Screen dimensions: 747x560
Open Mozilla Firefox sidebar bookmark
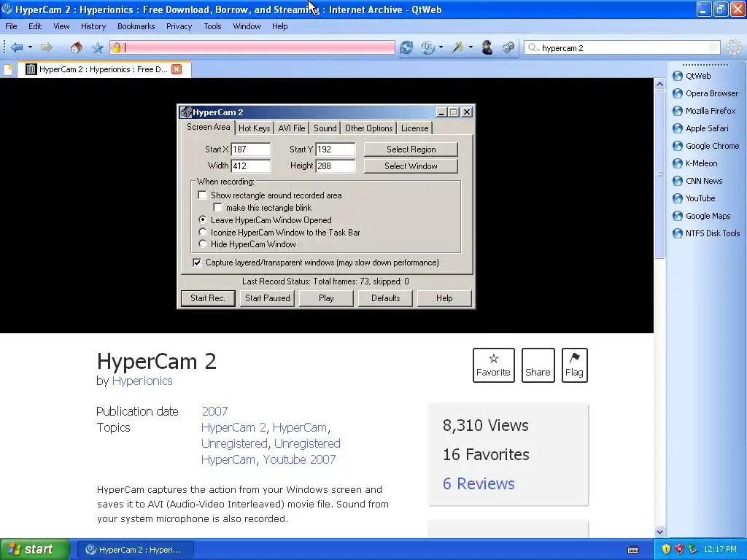pos(704,111)
